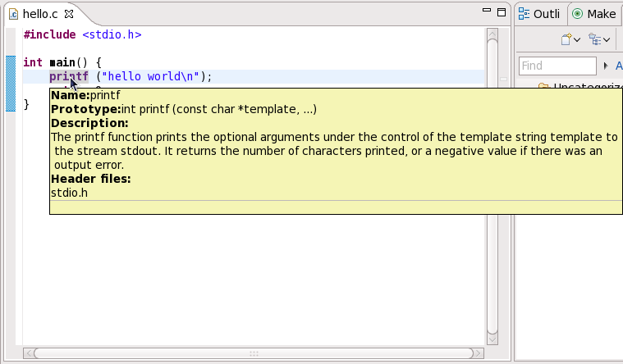This screenshot has height=364, width=623.
Task: Click the Outline view icon
Action: (524, 14)
